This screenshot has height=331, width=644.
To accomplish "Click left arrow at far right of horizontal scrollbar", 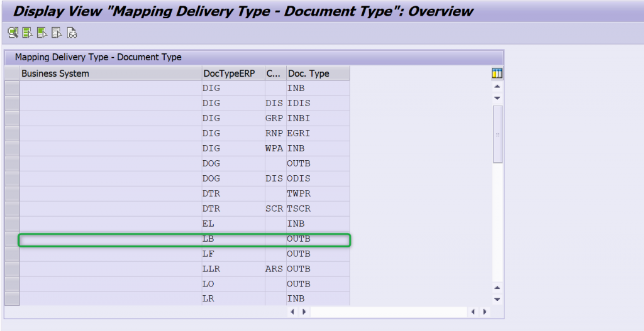I will [x=473, y=312].
